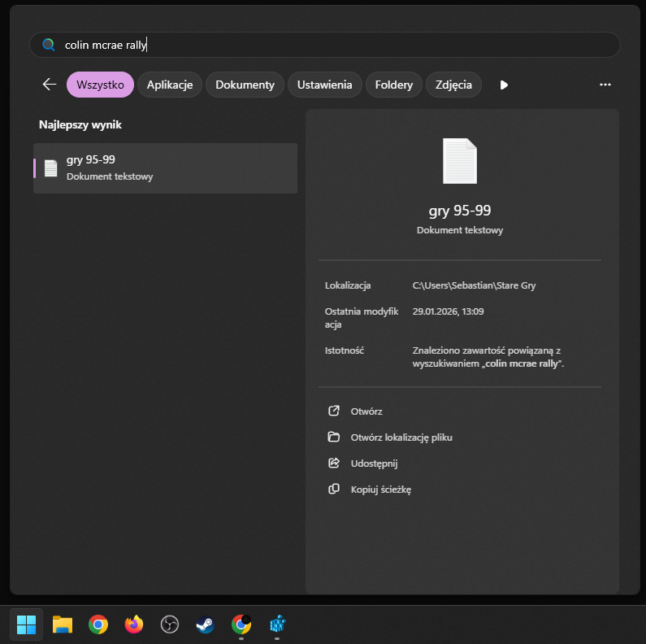Open Firefox from the taskbar
This screenshot has height=644, width=646.
(x=134, y=624)
